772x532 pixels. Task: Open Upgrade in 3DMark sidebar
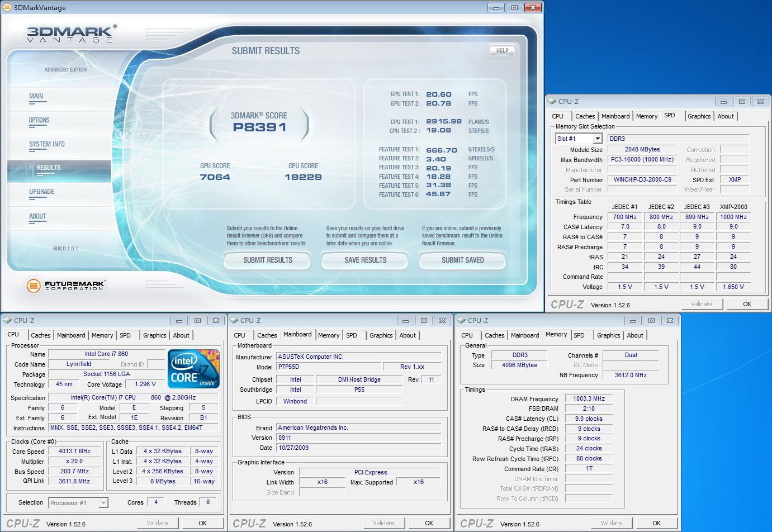(x=42, y=192)
